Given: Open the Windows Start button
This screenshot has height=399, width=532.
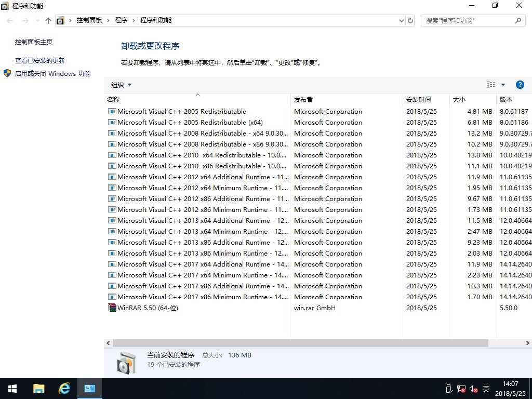Looking at the screenshot, I should (x=12, y=389).
